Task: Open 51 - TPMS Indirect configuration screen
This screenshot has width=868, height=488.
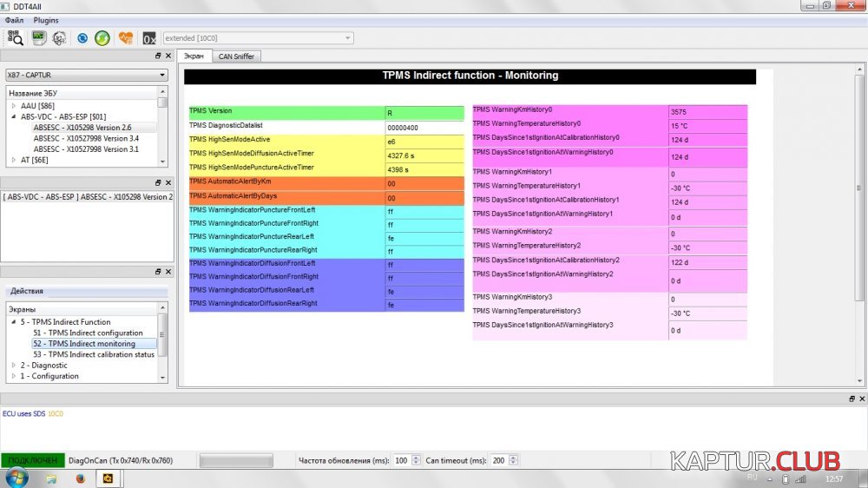Action: tap(88, 333)
